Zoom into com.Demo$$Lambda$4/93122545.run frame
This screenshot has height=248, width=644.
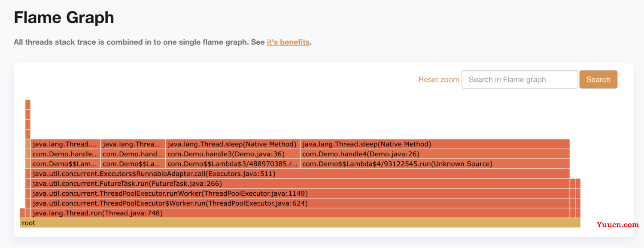(x=435, y=163)
